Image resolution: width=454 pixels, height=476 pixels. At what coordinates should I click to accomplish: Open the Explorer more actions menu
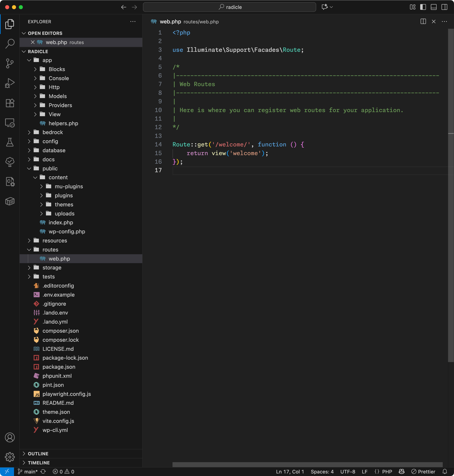pyautogui.click(x=133, y=22)
